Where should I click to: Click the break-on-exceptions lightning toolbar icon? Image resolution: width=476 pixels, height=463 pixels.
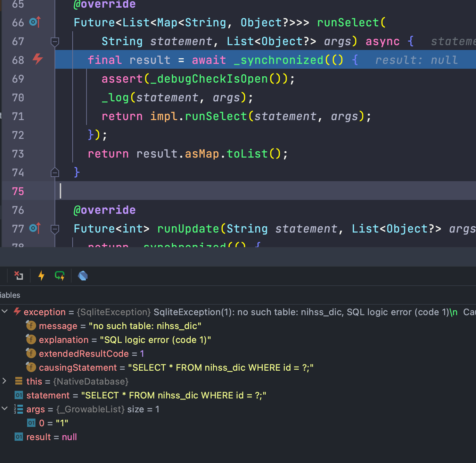coord(41,276)
